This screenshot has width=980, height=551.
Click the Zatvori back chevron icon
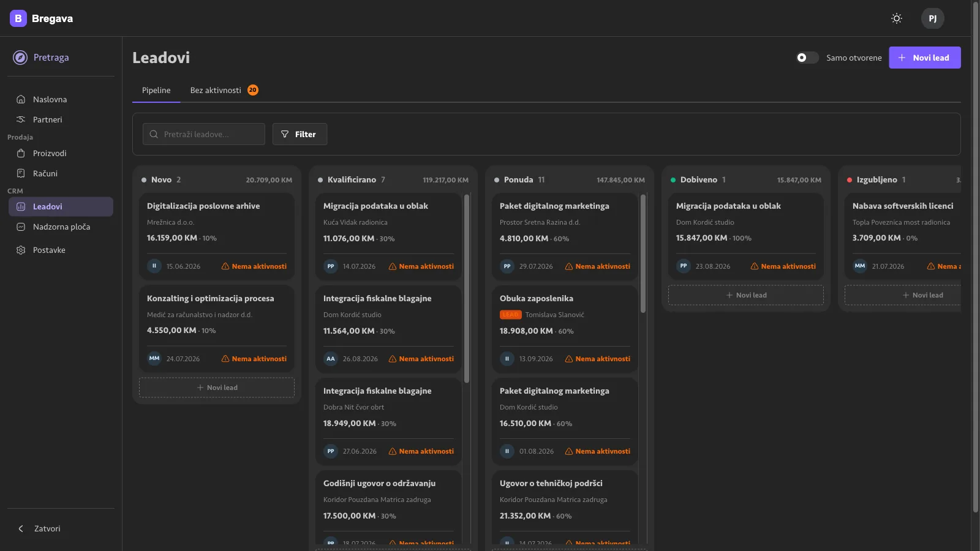pos(21,528)
